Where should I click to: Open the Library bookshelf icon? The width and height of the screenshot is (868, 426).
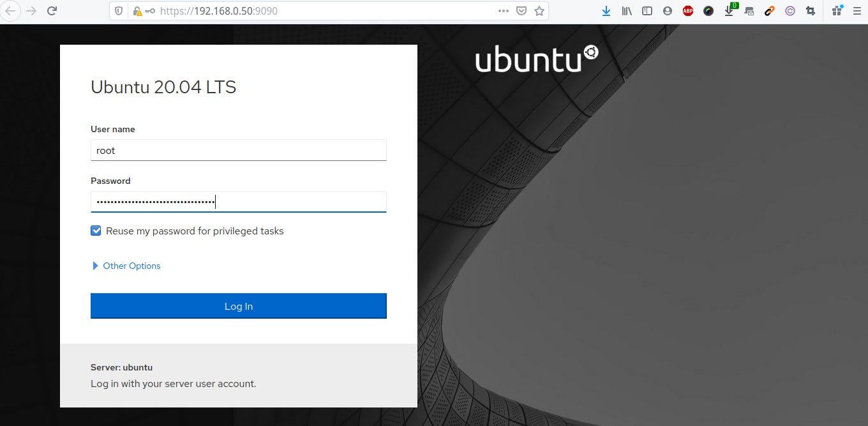(627, 11)
